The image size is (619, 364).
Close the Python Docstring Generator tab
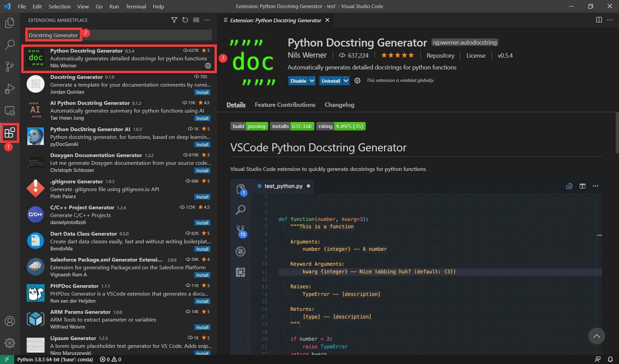[x=327, y=20]
